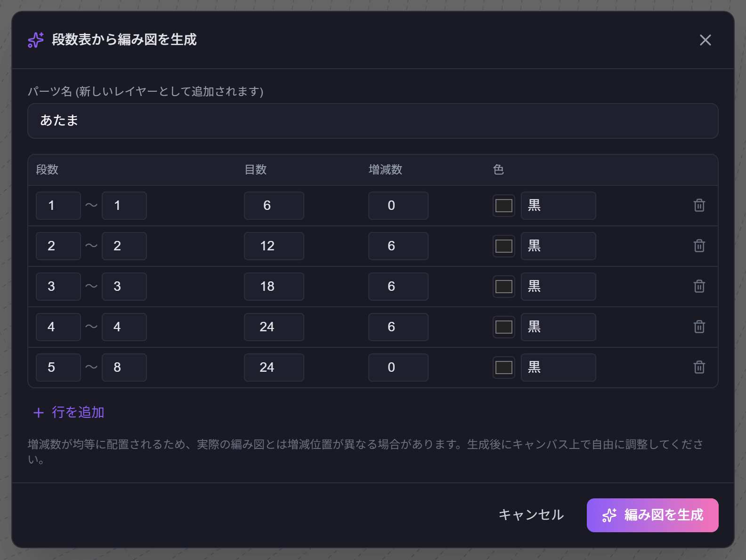Focus stitch count field in row 4~4

point(274,327)
